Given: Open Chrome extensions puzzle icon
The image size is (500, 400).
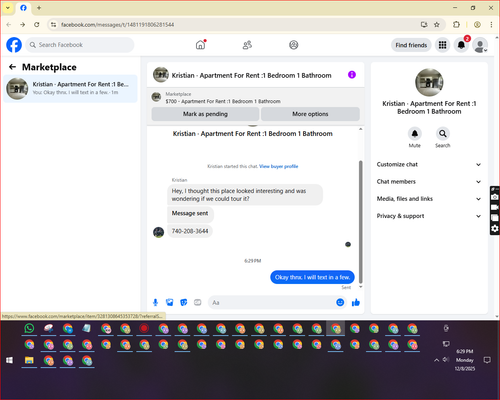Looking at the screenshot, I should pos(456,25).
